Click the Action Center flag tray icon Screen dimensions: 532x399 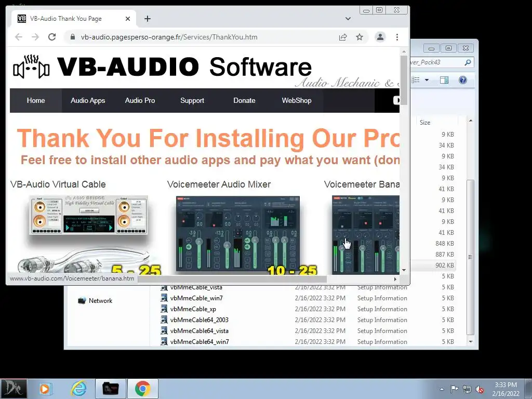coord(454,389)
